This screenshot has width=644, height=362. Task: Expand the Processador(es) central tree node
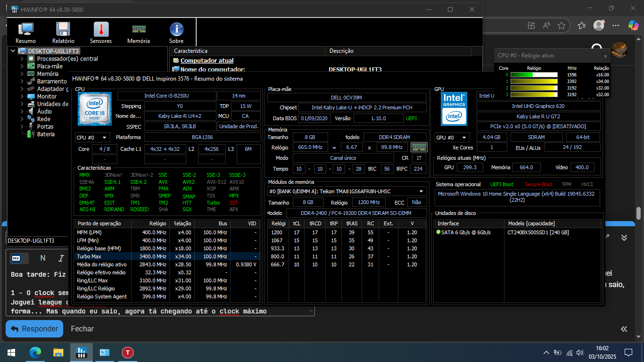coord(22,59)
